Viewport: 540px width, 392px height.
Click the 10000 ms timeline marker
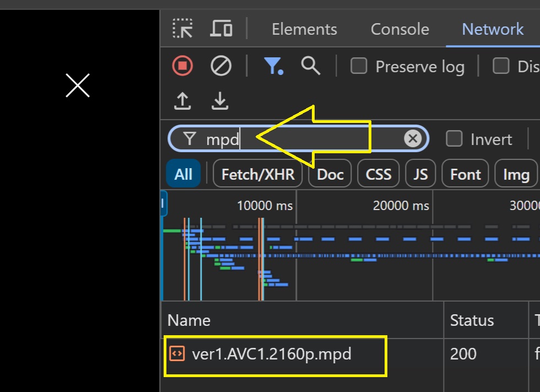pyautogui.click(x=264, y=206)
